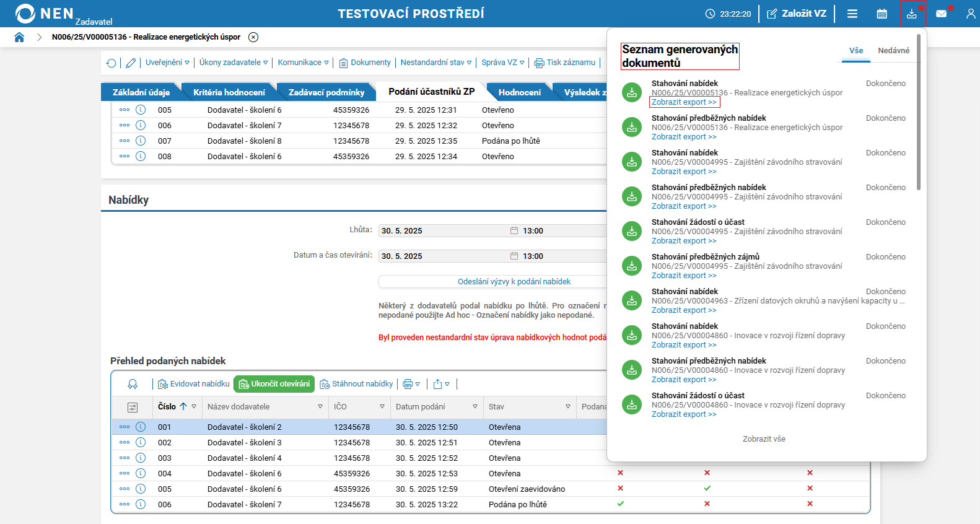Viewport: 980px width, 524px height.
Task: Click the home icon in breadcrumb
Action: (19, 37)
